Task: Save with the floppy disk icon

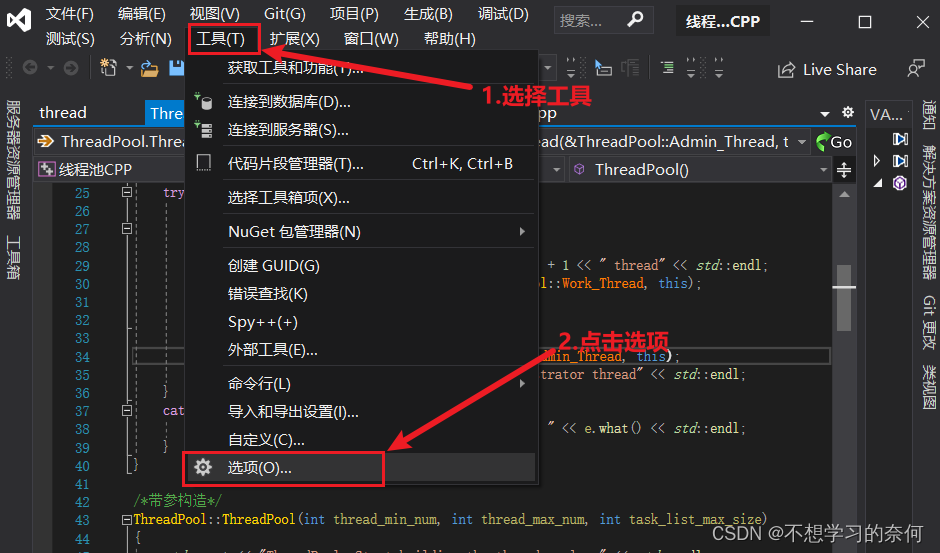Action: coord(176,68)
